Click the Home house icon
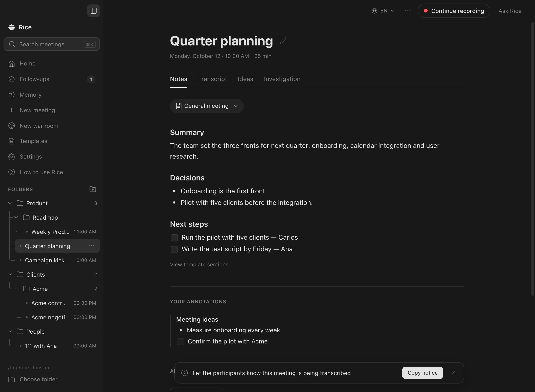Screen dimensions: 535x392 (x=12, y=64)
